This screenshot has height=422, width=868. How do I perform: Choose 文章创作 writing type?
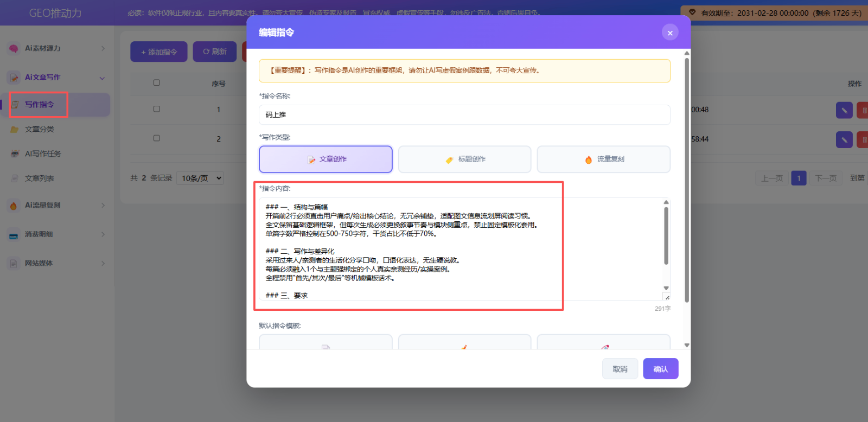[325, 159]
